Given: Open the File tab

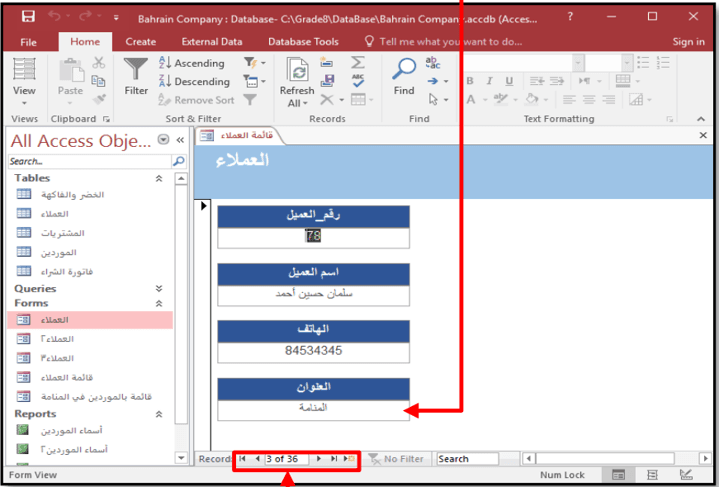Looking at the screenshot, I should (x=28, y=42).
